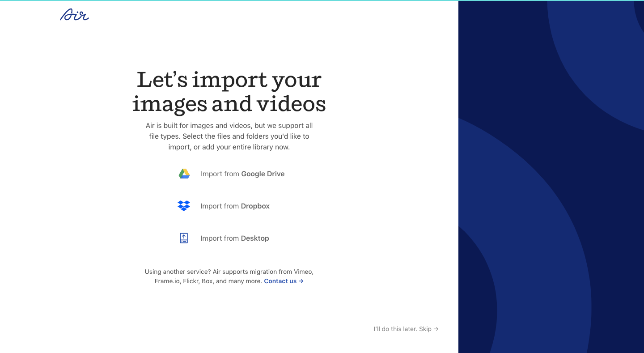Choose Import from Dropbox label
The height and width of the screenshot is (353, 644).
235,206
